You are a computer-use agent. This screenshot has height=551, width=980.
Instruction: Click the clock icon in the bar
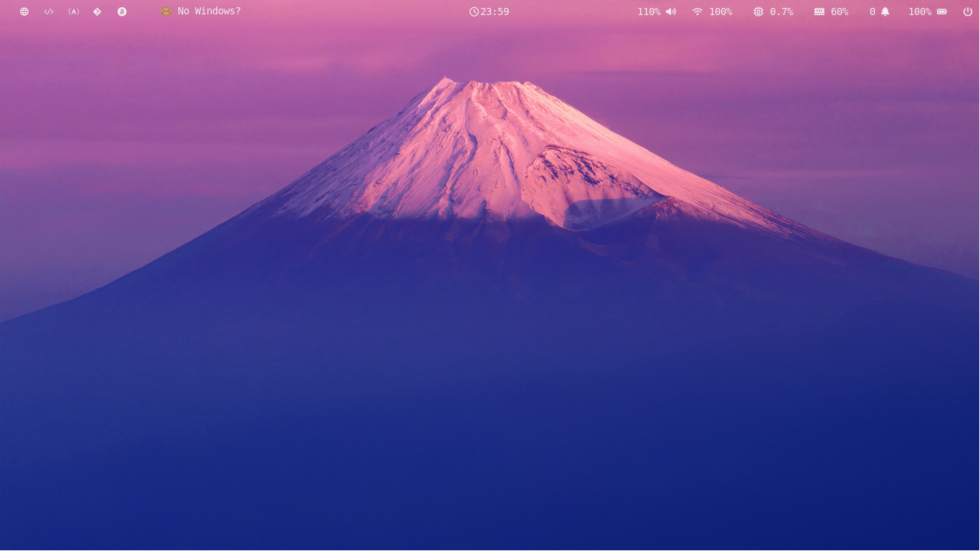tap(474, 11)
